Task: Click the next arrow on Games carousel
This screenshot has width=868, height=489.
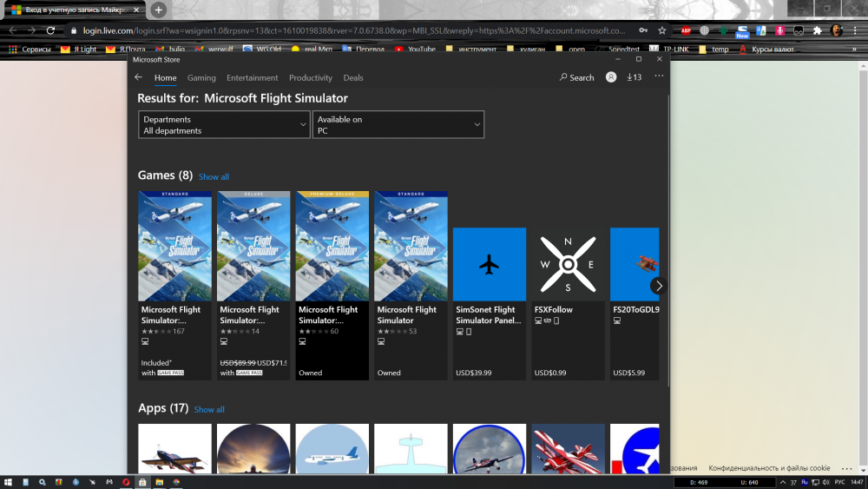Action: pos(659,285)
